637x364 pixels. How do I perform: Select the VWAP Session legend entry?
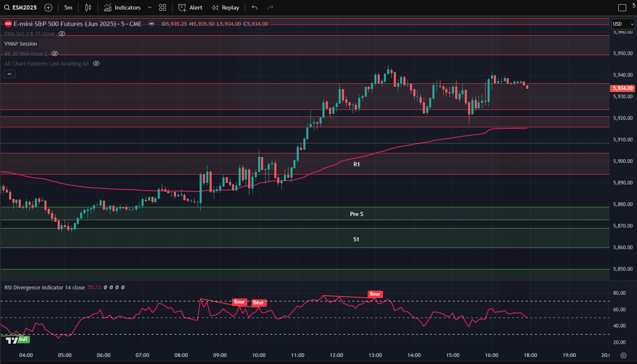[21, 44]
